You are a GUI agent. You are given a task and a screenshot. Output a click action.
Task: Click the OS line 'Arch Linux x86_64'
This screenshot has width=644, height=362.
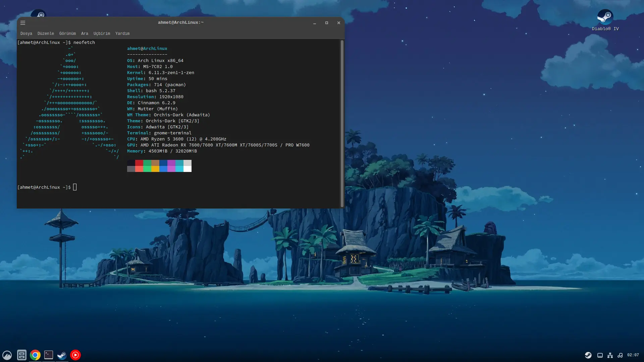tap(160, 61)
